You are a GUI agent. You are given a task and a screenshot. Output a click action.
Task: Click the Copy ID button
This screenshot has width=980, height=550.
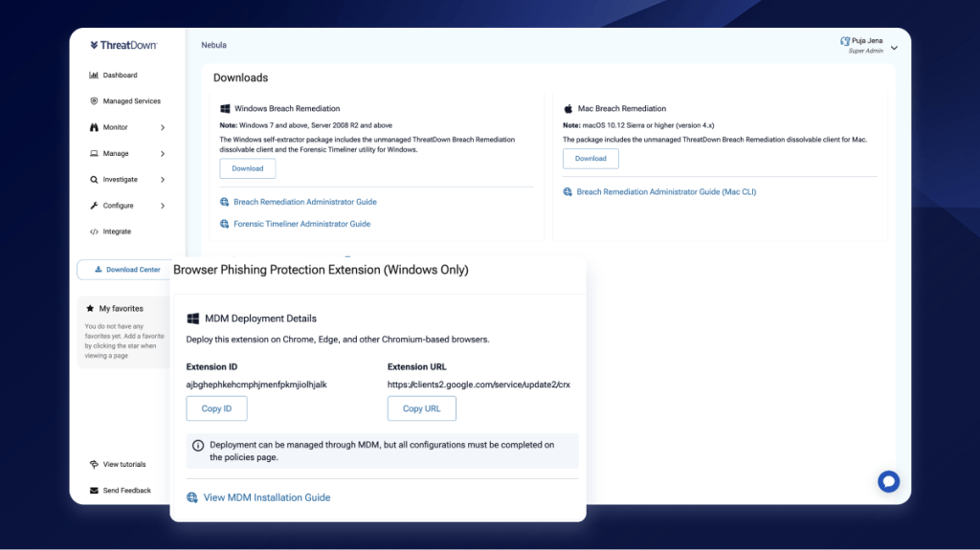click(216, 408)
